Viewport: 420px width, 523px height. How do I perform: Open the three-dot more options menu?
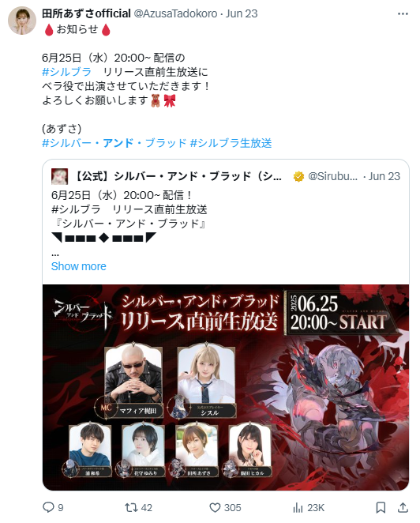point(403,13)
